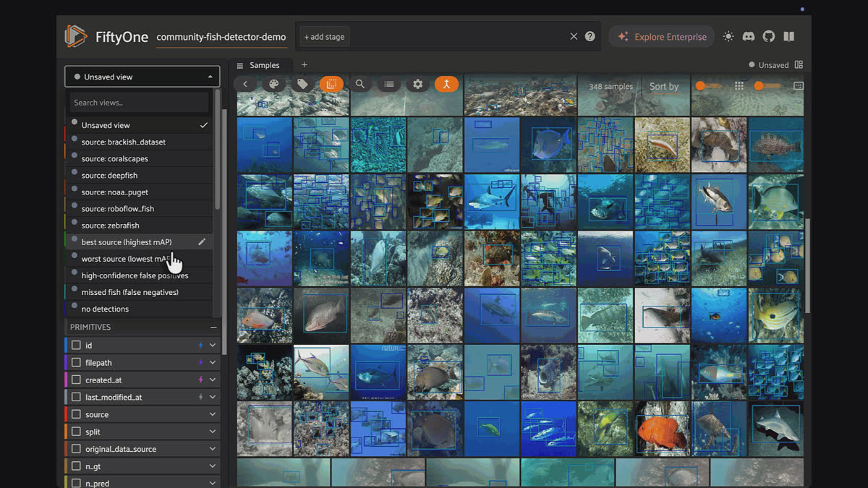
Task: Open the display options gear icon
Action: tap(417, 85)
